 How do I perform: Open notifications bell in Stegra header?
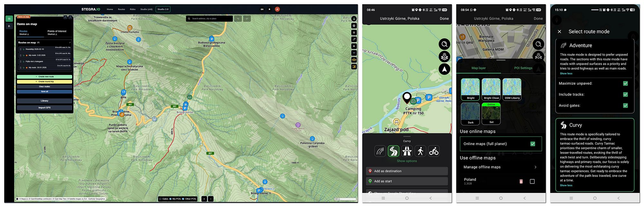coord(270,9)
